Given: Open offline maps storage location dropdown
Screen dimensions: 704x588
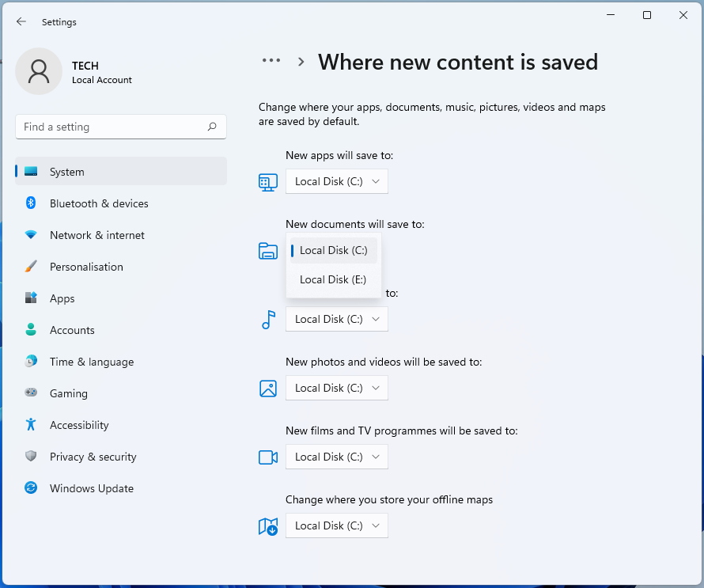Looking at the screenshot, I should pyautogui.click(x=337, y=525).
